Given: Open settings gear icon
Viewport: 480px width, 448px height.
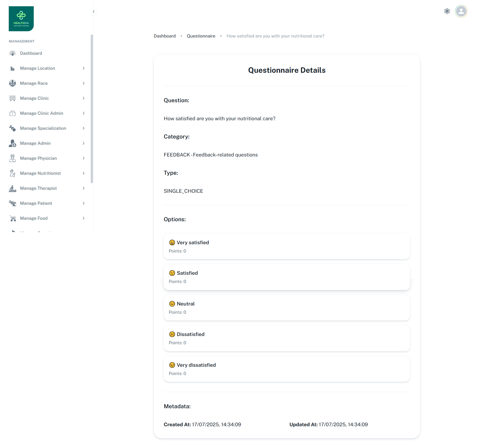Looking at the screenshot, I should tap(447, 11).
